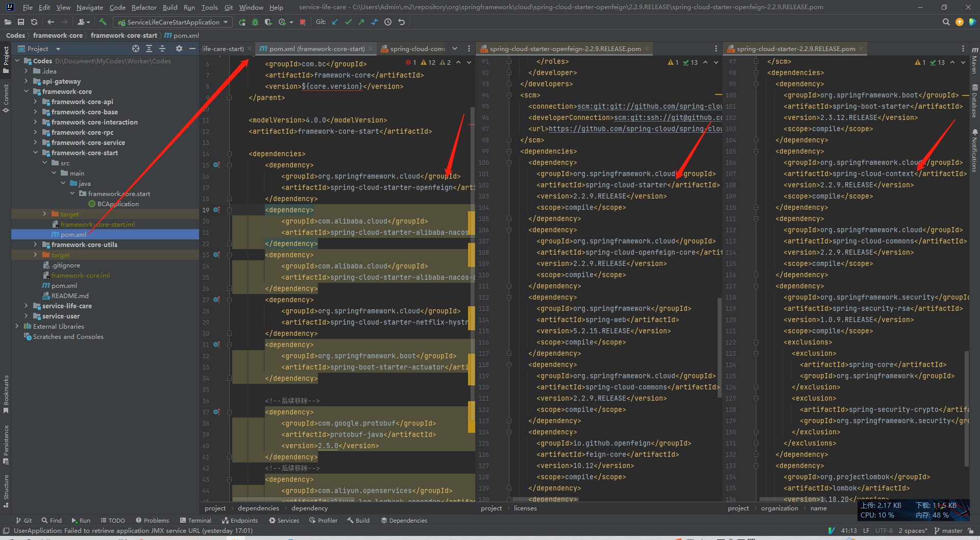Click Expand All in the Project panel
Screen dimensions: 980x540
click(149, 48)
